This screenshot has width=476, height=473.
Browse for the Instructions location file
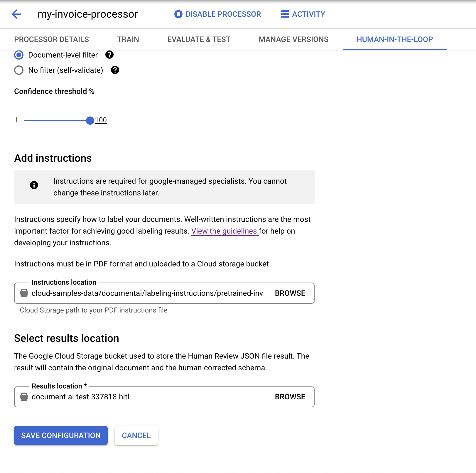tap(290, 293)
